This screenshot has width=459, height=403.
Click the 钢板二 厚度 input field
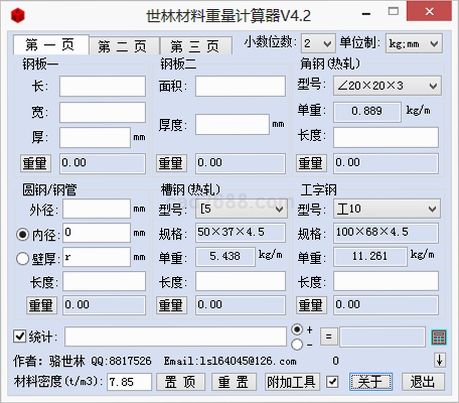[x=232, y=124]
